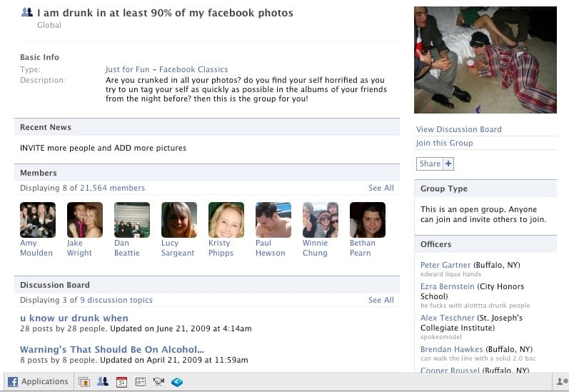Click the Share button
The height and width of the screenshot is (392, 569).
point(430,164)
